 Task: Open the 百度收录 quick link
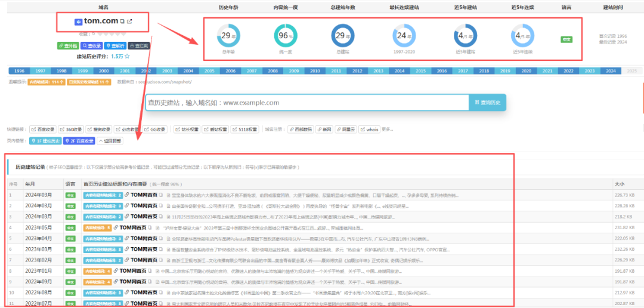[x=43, y=129]
